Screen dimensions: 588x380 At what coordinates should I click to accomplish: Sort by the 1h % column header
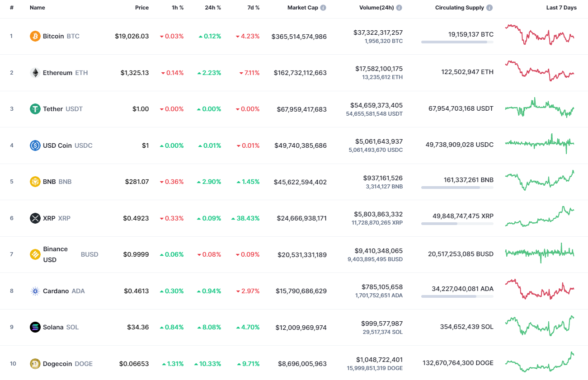[x=177, y=8]
